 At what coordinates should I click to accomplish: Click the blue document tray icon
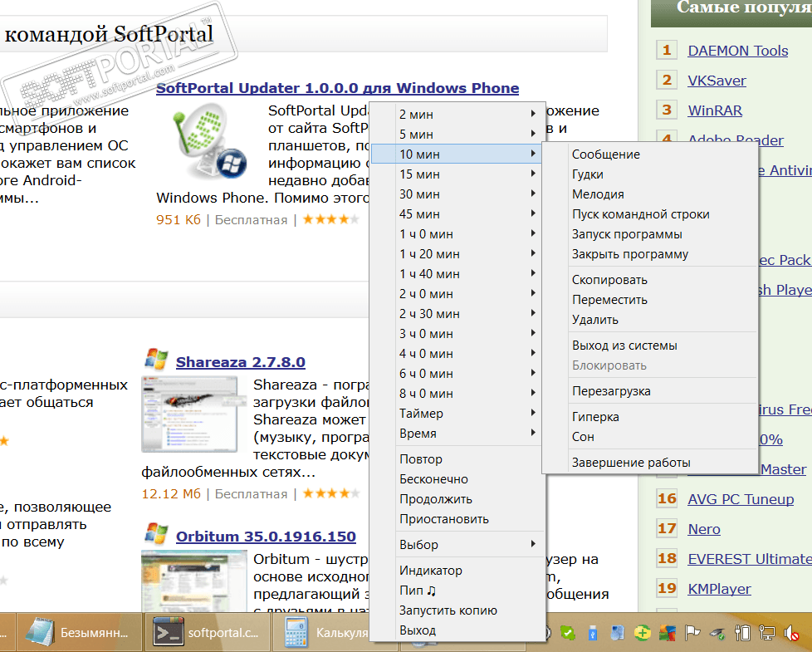pos(617,632)
